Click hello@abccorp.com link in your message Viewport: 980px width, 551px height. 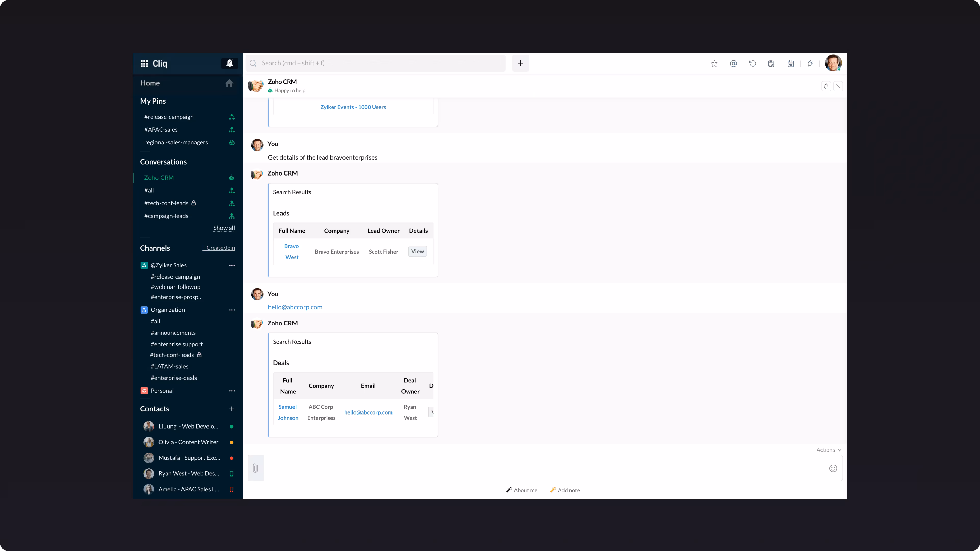295,307
